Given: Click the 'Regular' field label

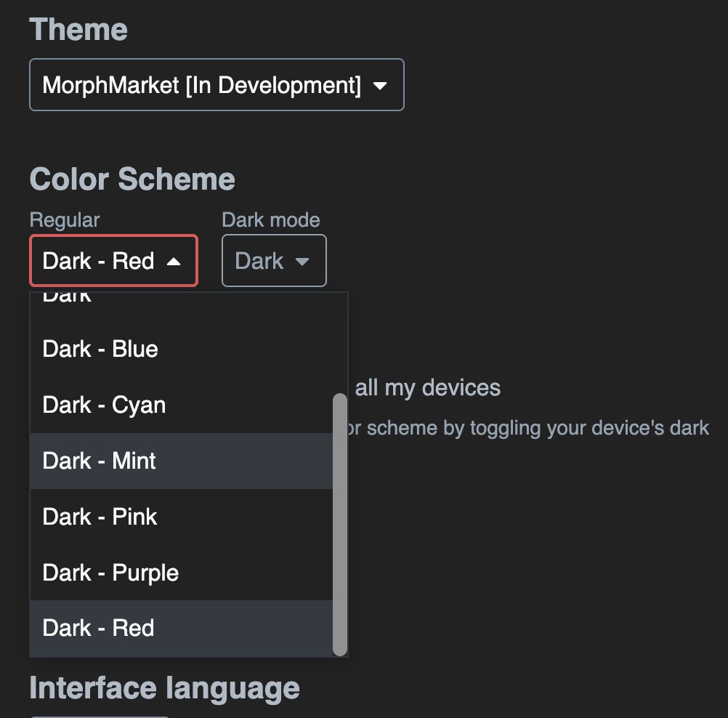Looking at the screenshot, I should 65,220.
